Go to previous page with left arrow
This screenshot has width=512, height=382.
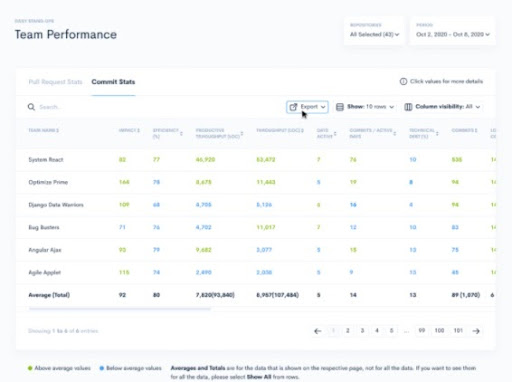[x=318, y=331]
